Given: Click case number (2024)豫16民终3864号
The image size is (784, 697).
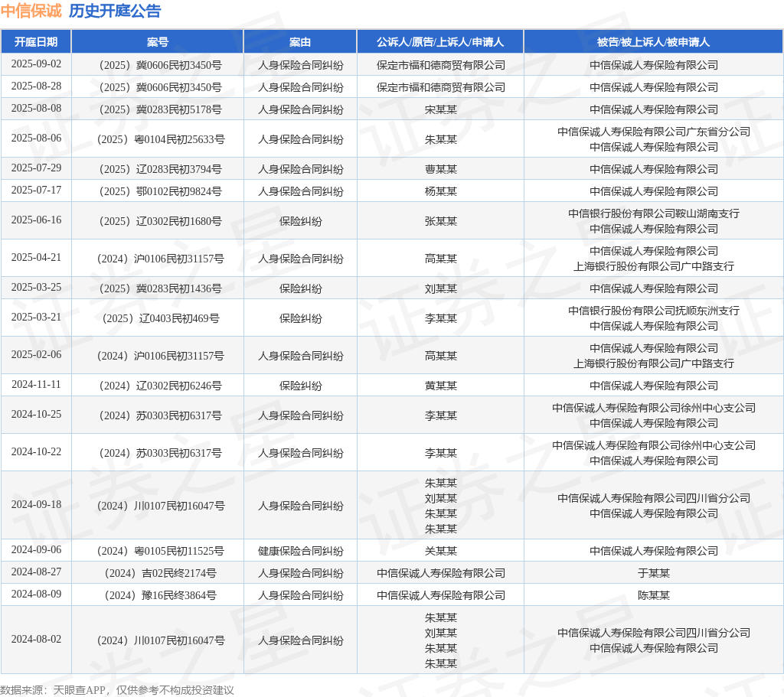Looking at the screenshot, I should click(x=161, y=595).
